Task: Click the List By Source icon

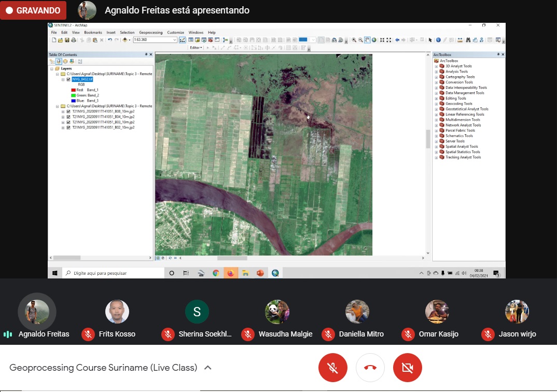Action: click(x=59, y=61)
